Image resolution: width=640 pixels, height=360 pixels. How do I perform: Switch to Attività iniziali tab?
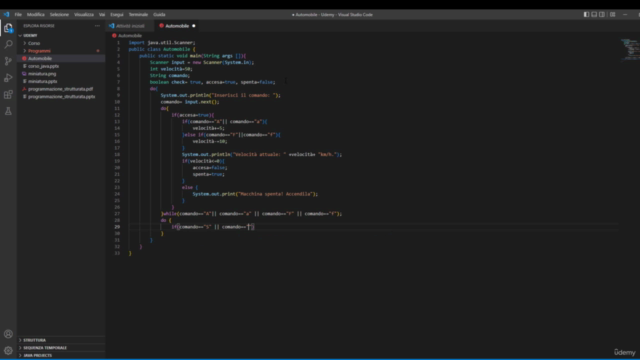[x=130, y=26]
